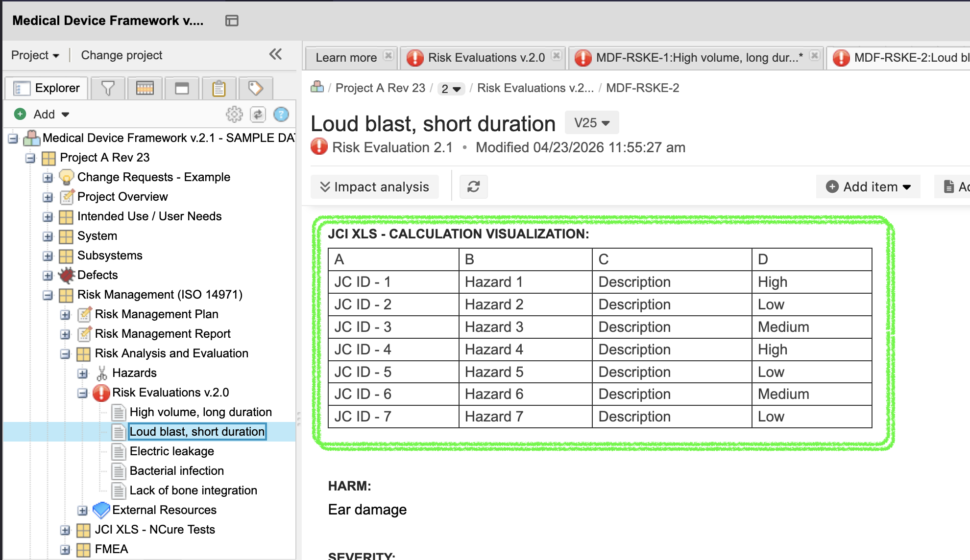Click the Change project link
Screen dimensions: 970x560
tap(121, 55)
